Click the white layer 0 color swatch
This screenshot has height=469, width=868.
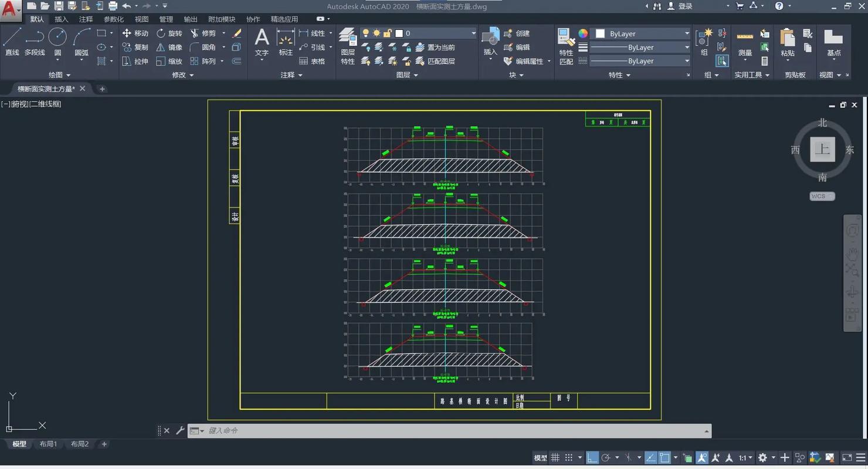pos(399,33)
